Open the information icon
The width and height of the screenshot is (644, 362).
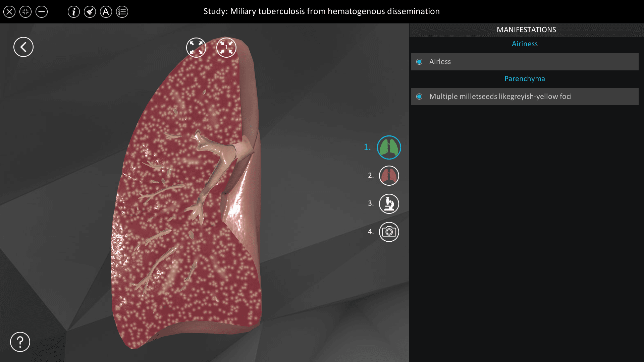(x=74, y=12)
